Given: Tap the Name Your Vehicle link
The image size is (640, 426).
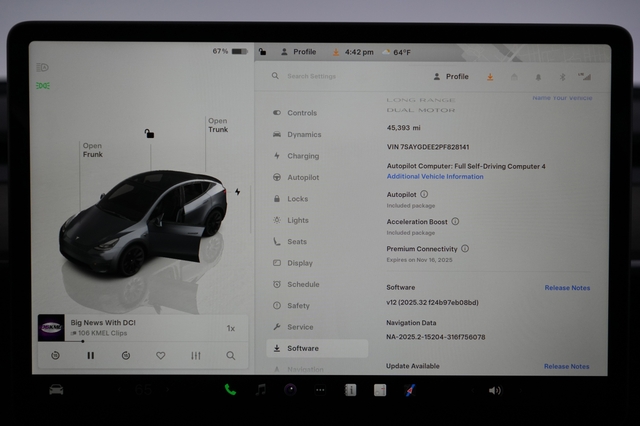Looking at the screenshot, I should tap(562, 98).
